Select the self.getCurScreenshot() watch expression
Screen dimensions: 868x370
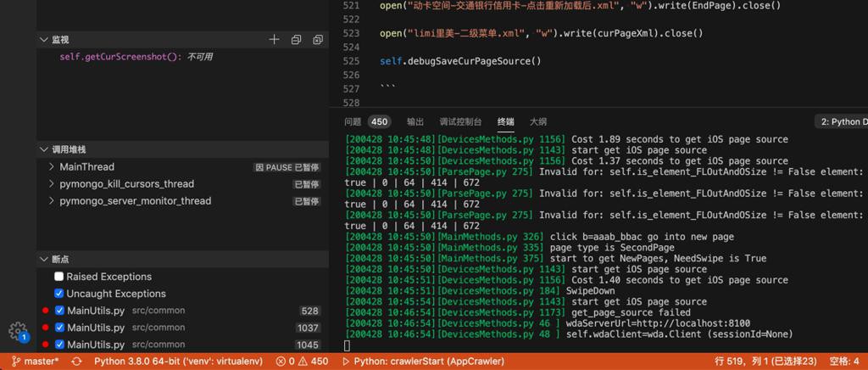click(136, 57)
